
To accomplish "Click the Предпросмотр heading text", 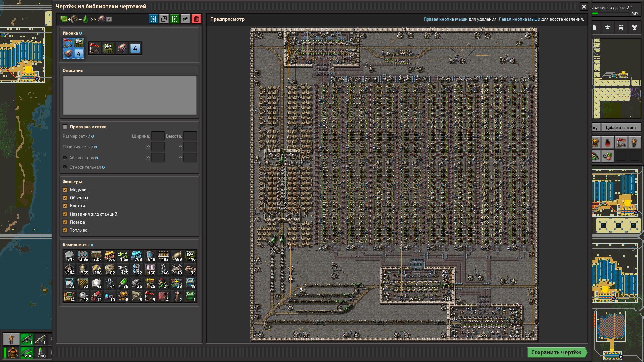I will tap(227, 19).
